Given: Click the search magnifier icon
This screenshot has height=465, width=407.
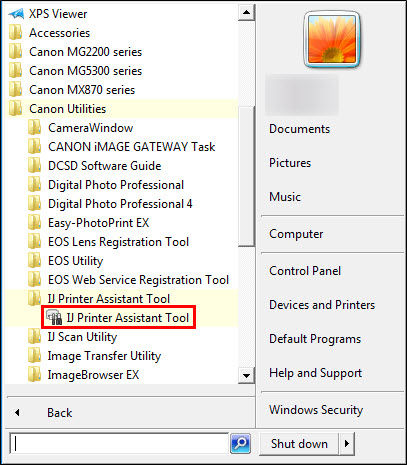Looking at the screenshot, I should (x=240, y=443).
